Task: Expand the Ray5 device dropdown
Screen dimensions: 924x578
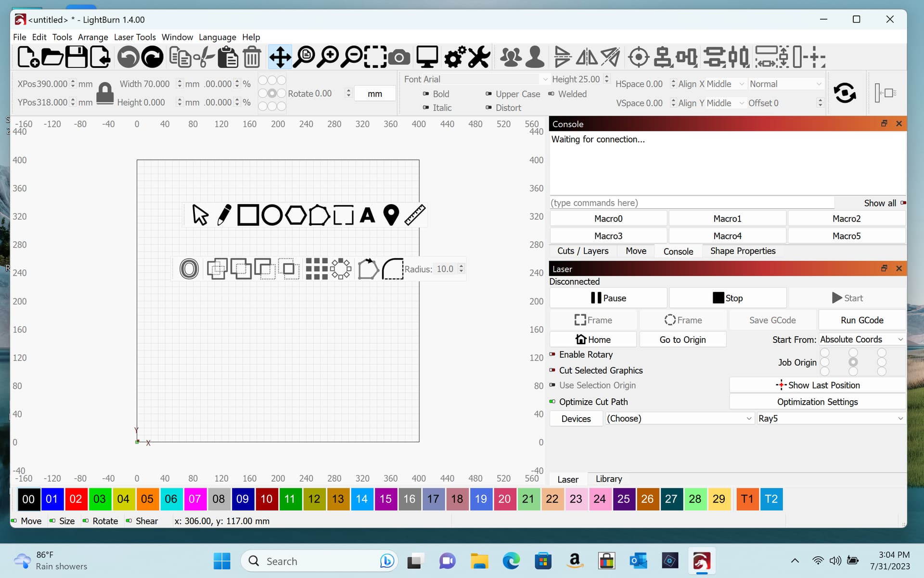Action: tap(831, 419)
